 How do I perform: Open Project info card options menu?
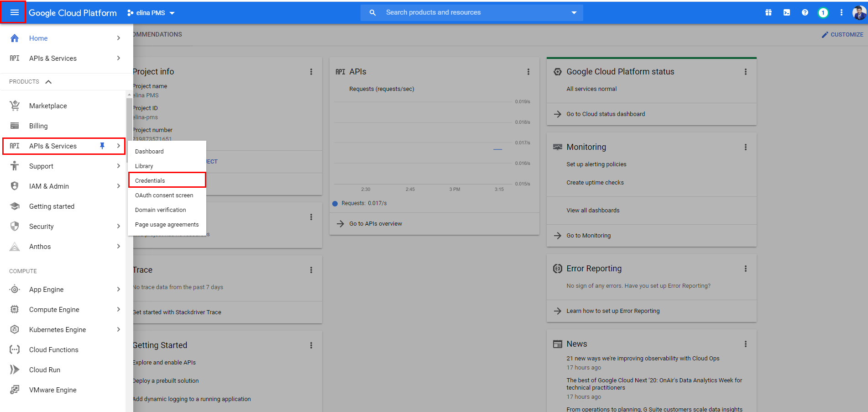tap(311, 72)
